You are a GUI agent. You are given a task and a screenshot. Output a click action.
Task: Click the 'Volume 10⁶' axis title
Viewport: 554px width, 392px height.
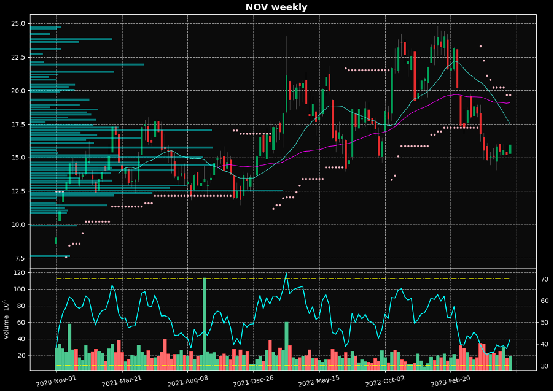(x=6, y=320)
